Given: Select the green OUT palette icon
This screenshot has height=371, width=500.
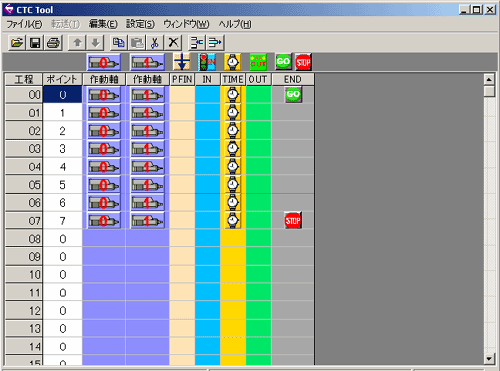Looking at the screenshot, I should [258, 62].
